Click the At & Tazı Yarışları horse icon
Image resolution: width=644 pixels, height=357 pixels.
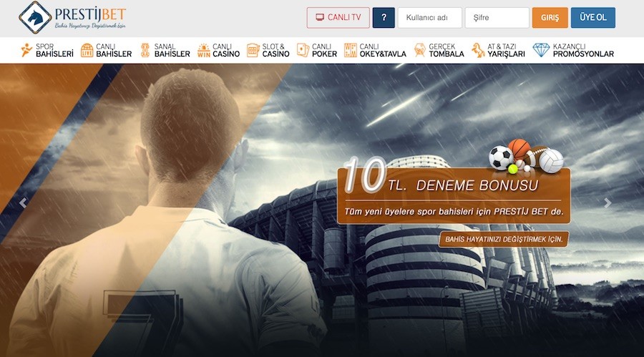(478, 50)
